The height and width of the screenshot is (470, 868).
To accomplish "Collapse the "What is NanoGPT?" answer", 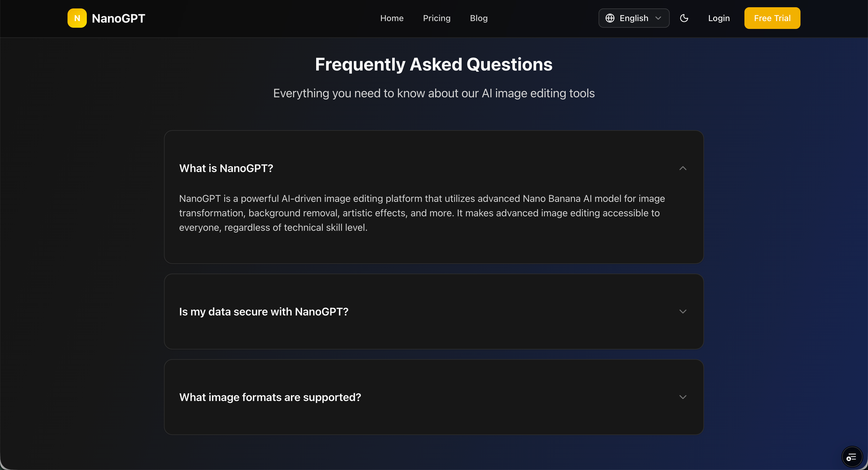I will (x=434, y=168).
